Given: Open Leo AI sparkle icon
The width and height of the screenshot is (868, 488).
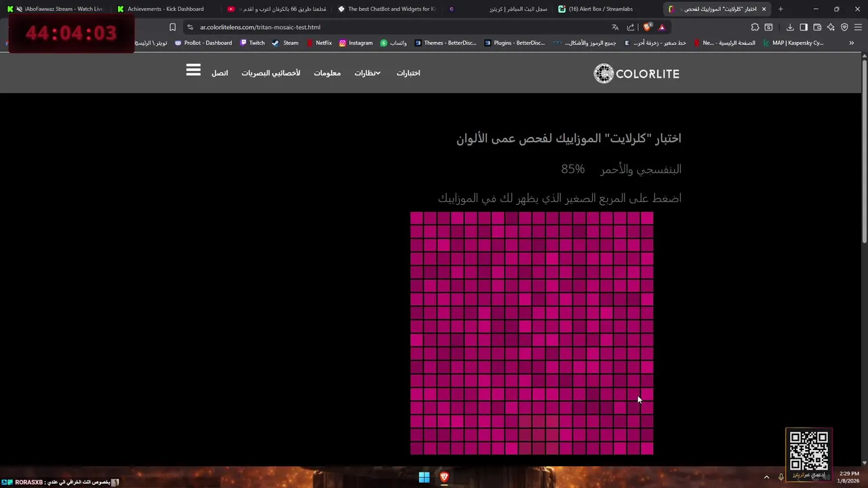Looking at the screenshot, I should click(x=831, y=27).
